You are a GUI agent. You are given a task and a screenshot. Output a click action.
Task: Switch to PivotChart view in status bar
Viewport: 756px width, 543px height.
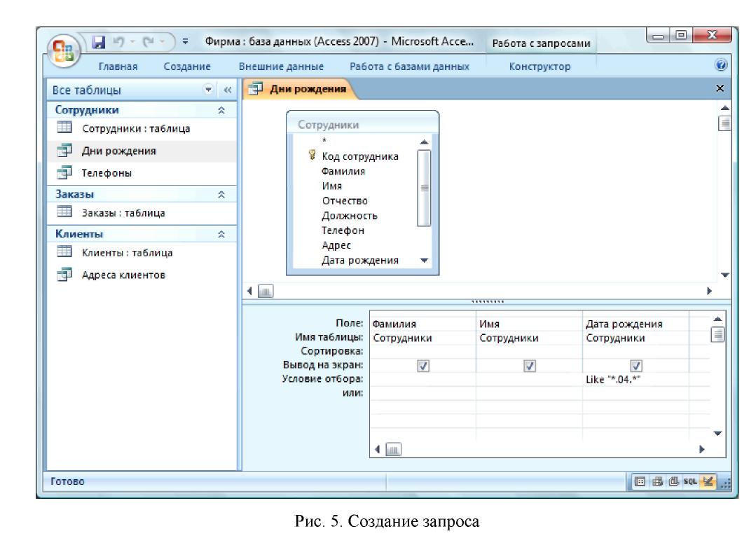click(x=673, y=481)
